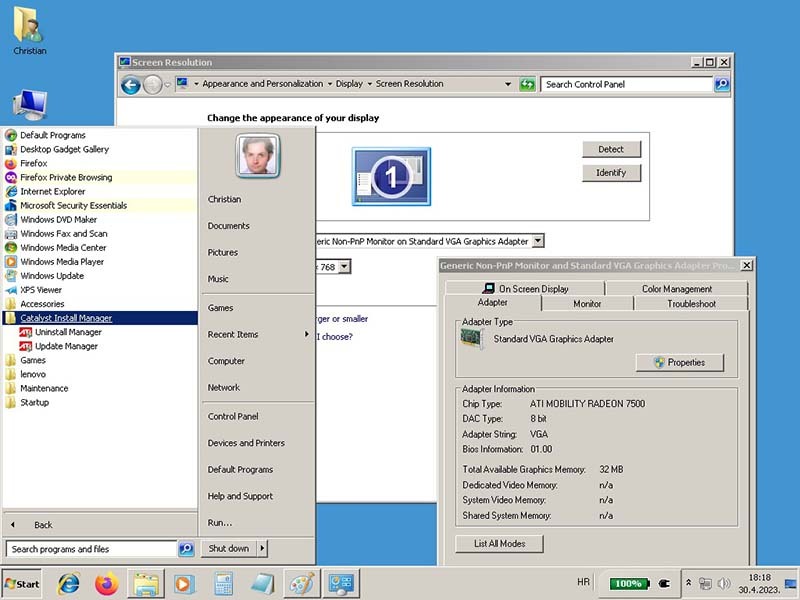Click the refresh icon beside the address bar

(527, 84)
